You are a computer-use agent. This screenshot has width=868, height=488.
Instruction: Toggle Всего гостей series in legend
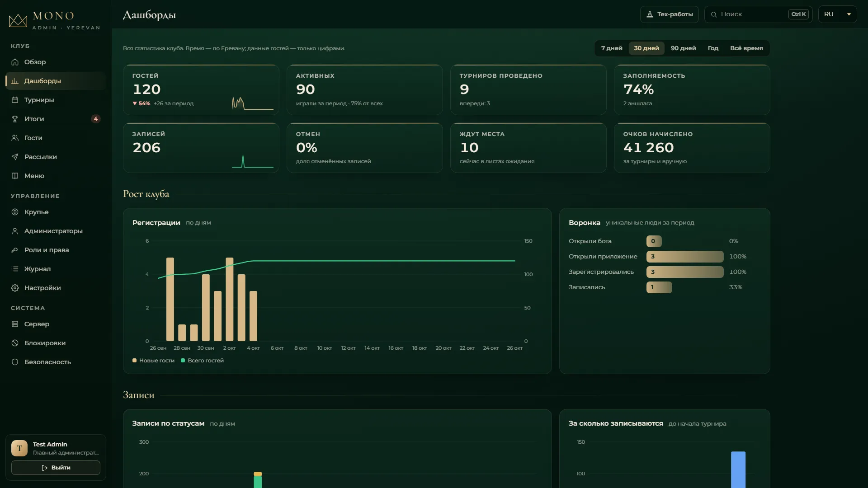[202, 361]
